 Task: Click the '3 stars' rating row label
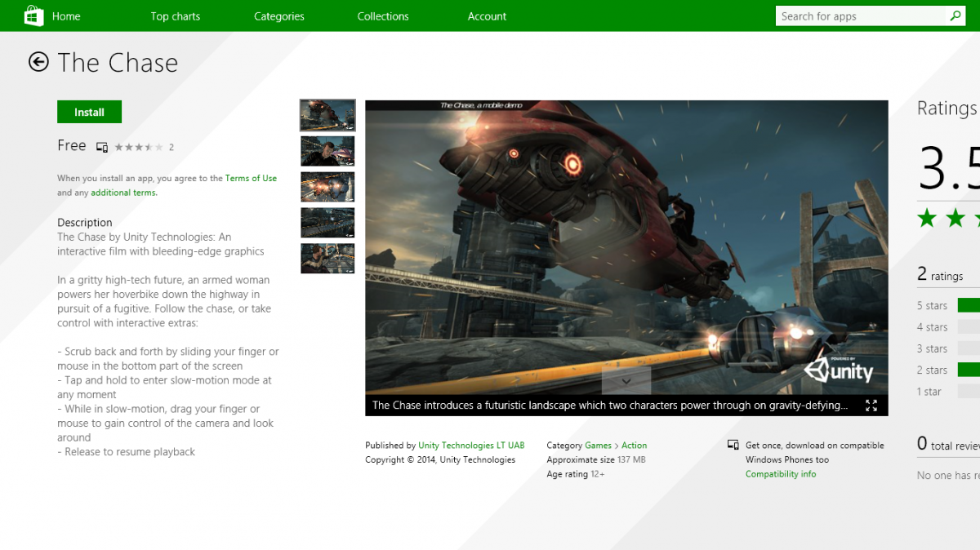(x=932, y=348)
